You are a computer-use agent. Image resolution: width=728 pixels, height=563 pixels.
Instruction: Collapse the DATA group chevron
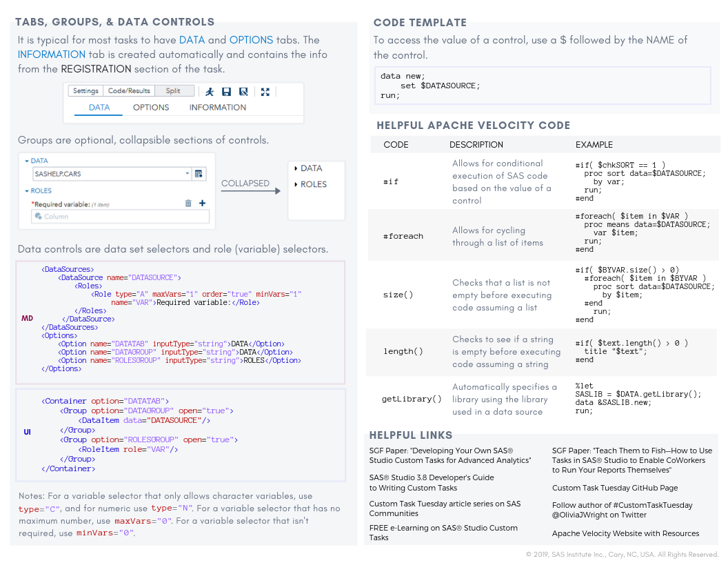(27, 161)
